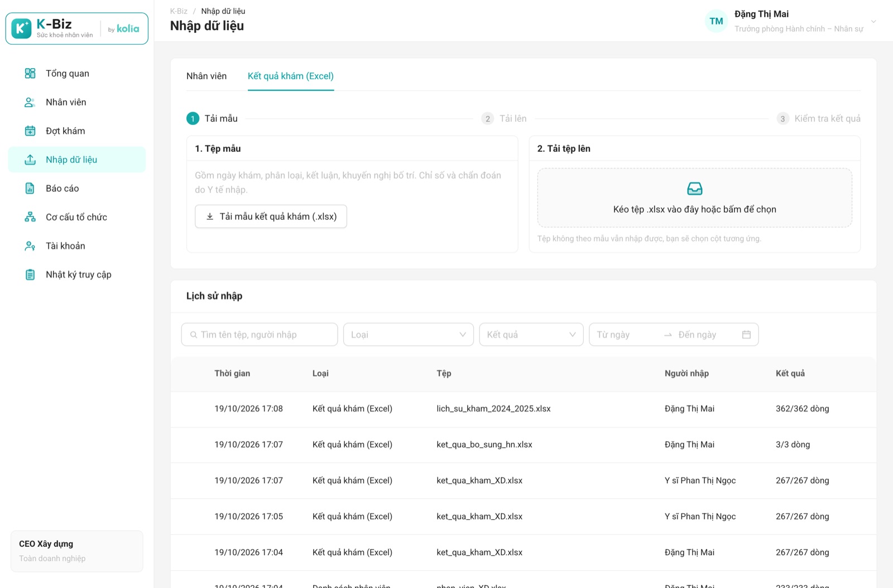The width and height of the screenshot is (893, 588).
Task: Open Tổng quan in the sidebar
Action: [77, 74]
